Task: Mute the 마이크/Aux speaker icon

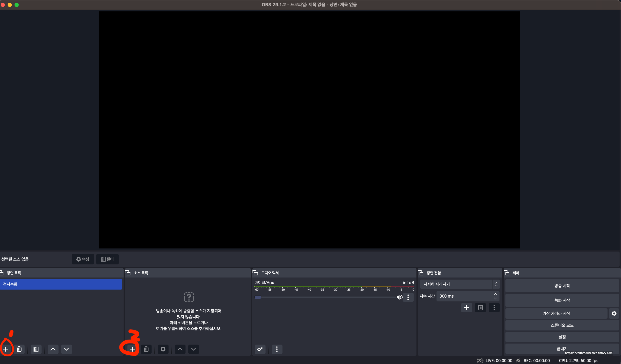Action: click(x=400, y=297)
